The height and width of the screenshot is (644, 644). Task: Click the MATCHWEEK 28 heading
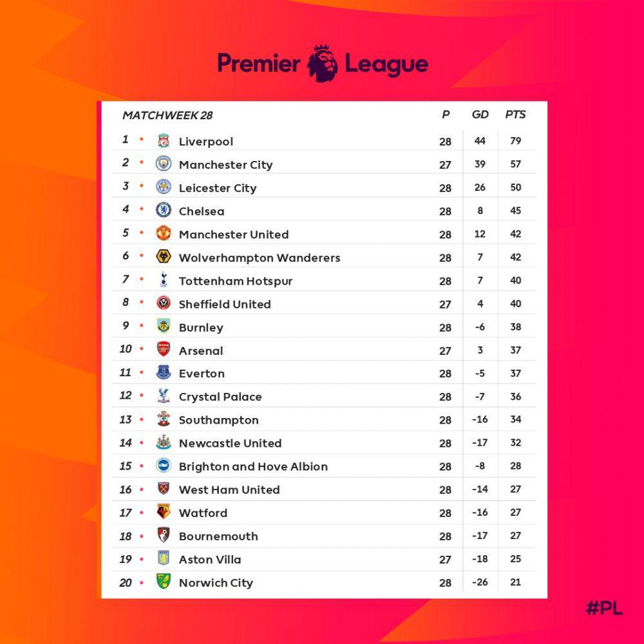(167, 115)
